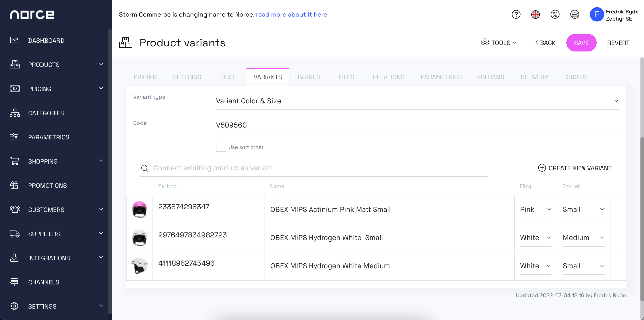Click the Categories sidebar icon

tap(14, 113)
